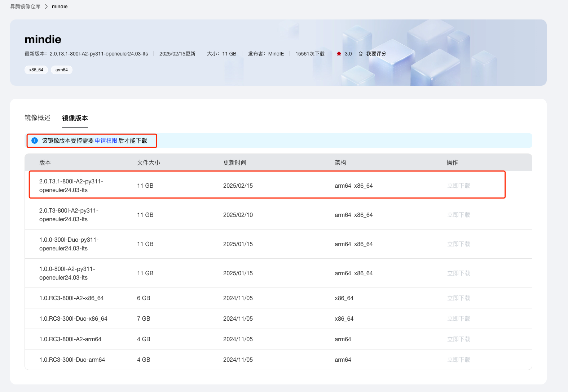Click the 版本 column header

coord(45,162)
